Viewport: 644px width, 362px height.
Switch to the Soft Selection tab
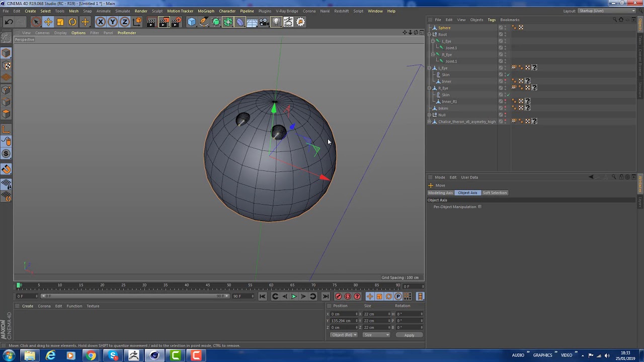coord(495,193)
